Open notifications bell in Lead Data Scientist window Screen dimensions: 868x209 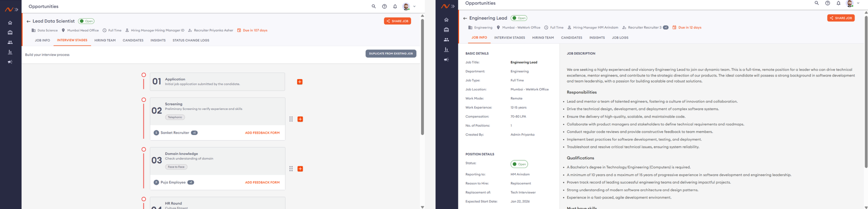pyautogui.click(x=395, y=6)
